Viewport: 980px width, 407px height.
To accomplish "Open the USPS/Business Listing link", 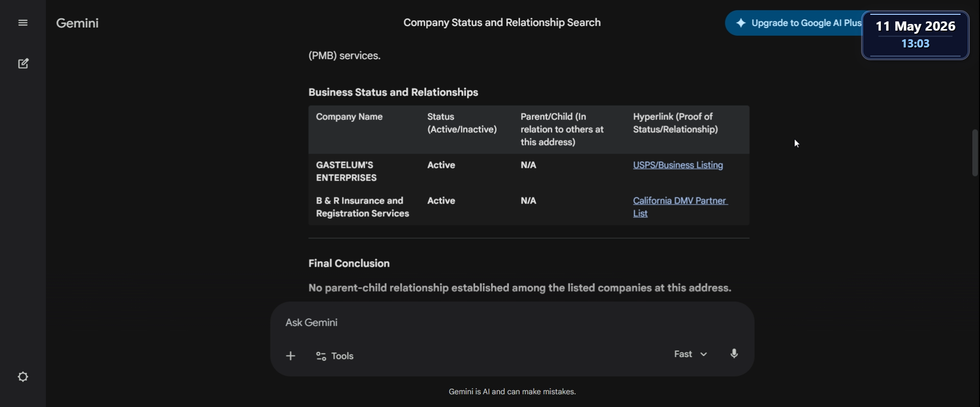I will 678,165.
